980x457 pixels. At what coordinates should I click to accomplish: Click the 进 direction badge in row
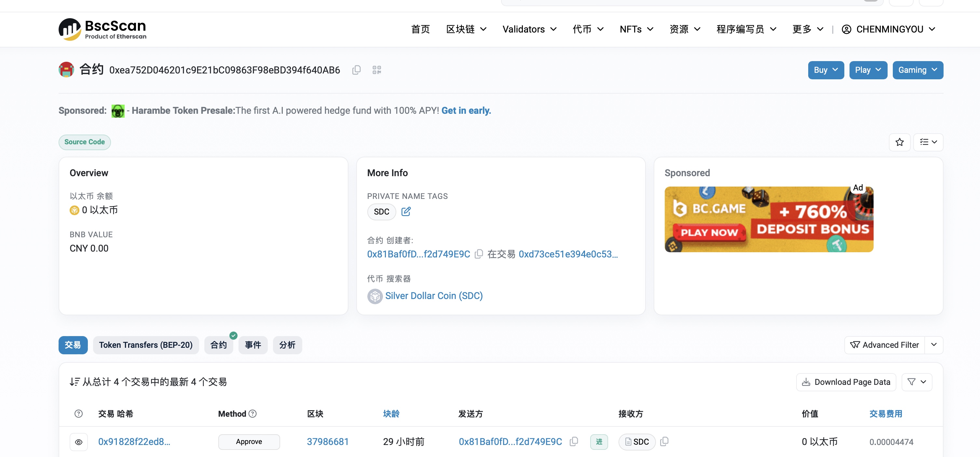pos(599,442)
